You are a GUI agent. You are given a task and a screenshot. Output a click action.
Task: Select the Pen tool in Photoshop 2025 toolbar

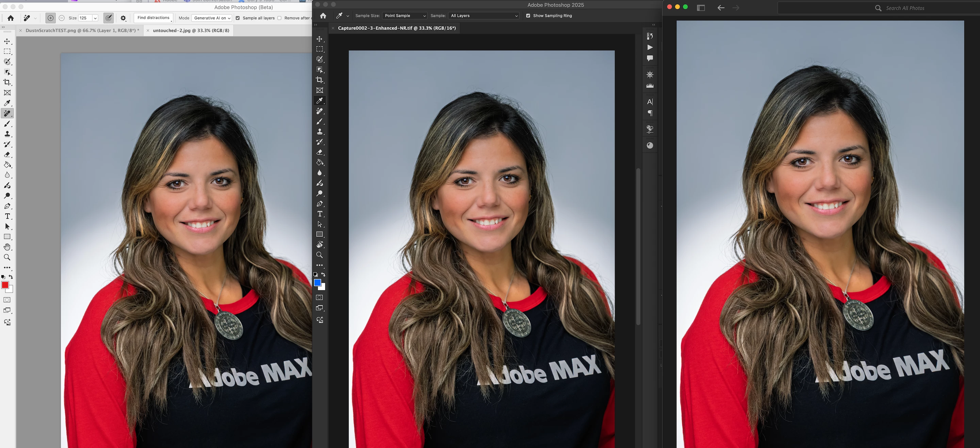click(320, 204)
